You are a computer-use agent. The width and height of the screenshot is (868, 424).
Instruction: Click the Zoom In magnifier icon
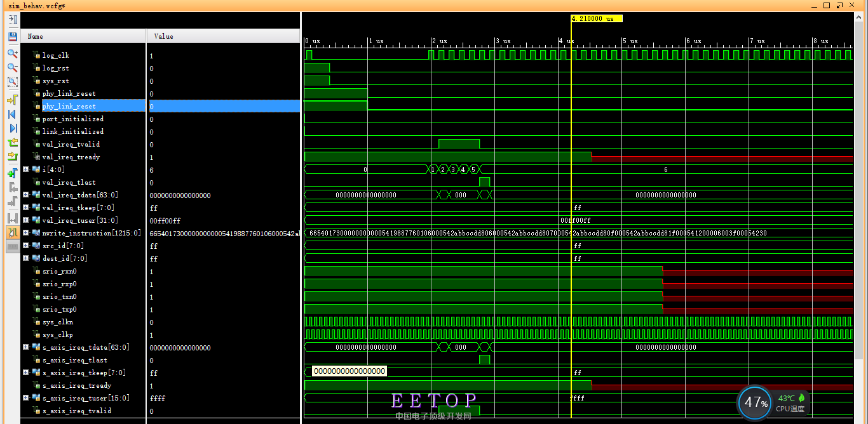coord(12,53)
